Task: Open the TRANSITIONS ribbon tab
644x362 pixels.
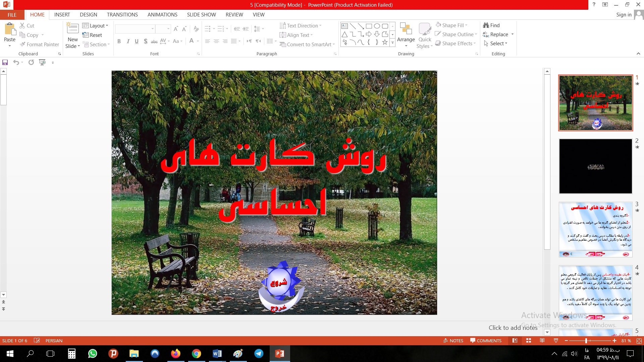Action: point(122,15)
